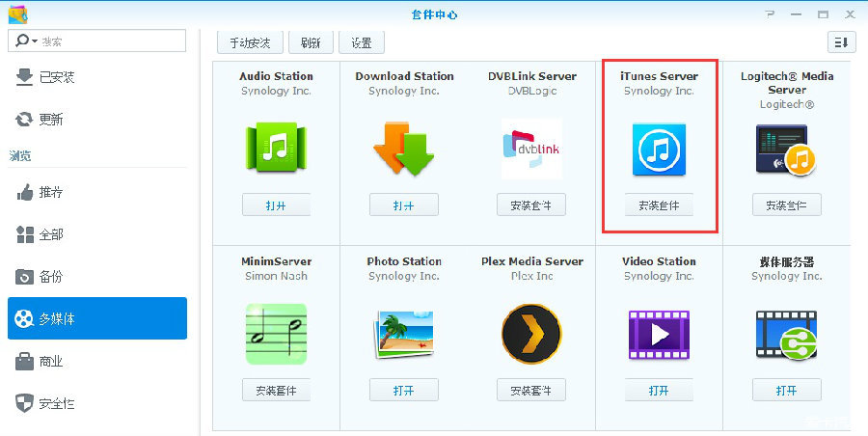Click the Logitech Media Server icon
Viewport: 868px width, 436px height.
click(x=786, y=150)
